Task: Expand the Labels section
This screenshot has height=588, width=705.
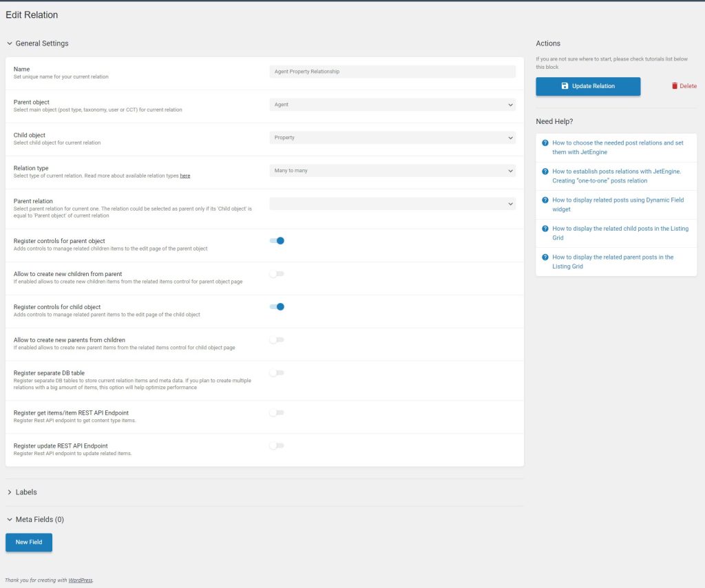Action: [26, 492]
